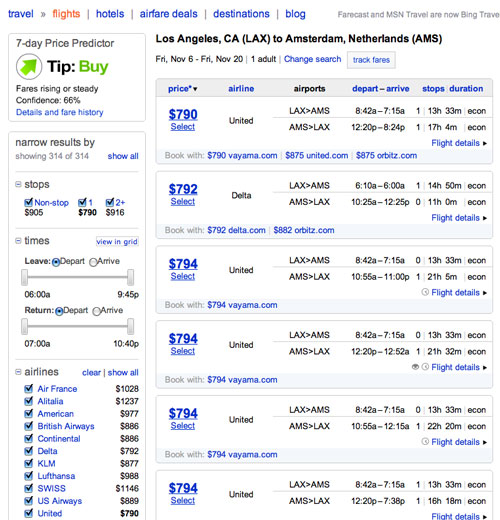This screenshot has width=500, height=520.
Task: Uncheck the SWISS checkbox
Action: click(29, 488)
